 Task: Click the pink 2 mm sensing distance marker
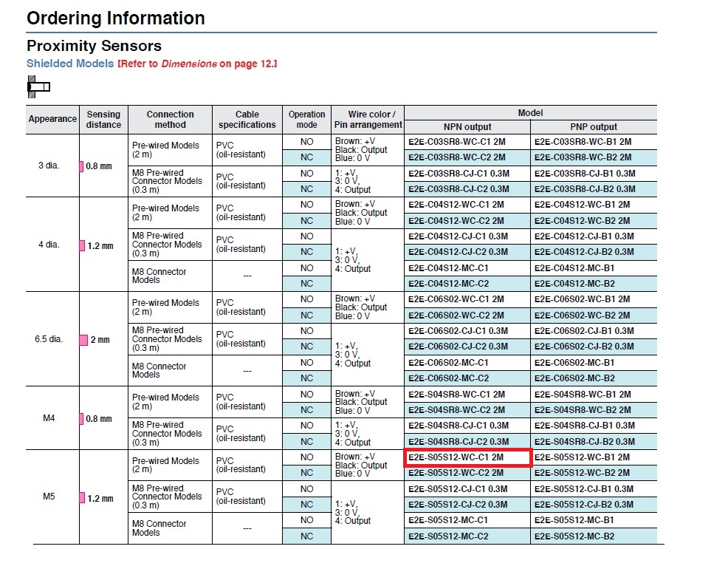(83, 340)
